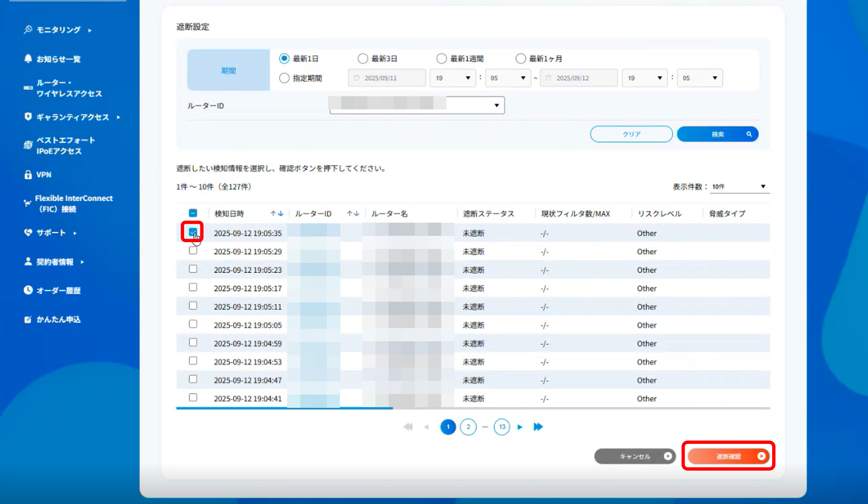Click the オーダー履歴 clock icon
Image resolution: width=868 pixels, height=504 pixels.
[x=28, y=290]
